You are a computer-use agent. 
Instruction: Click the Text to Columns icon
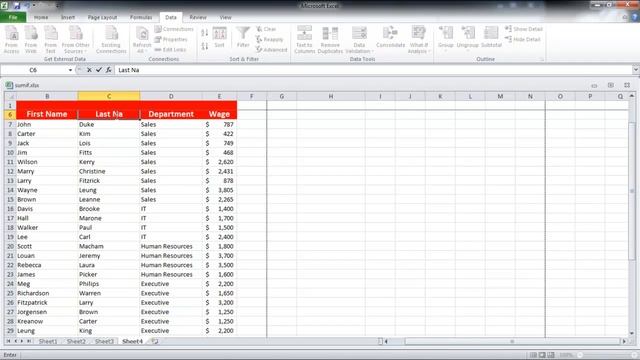tap(304, 39)
